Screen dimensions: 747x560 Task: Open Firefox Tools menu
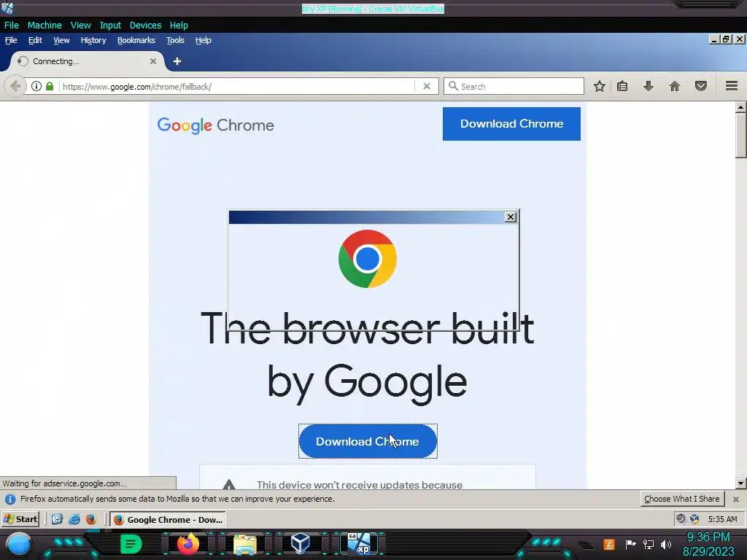click(x=175, y=41)
